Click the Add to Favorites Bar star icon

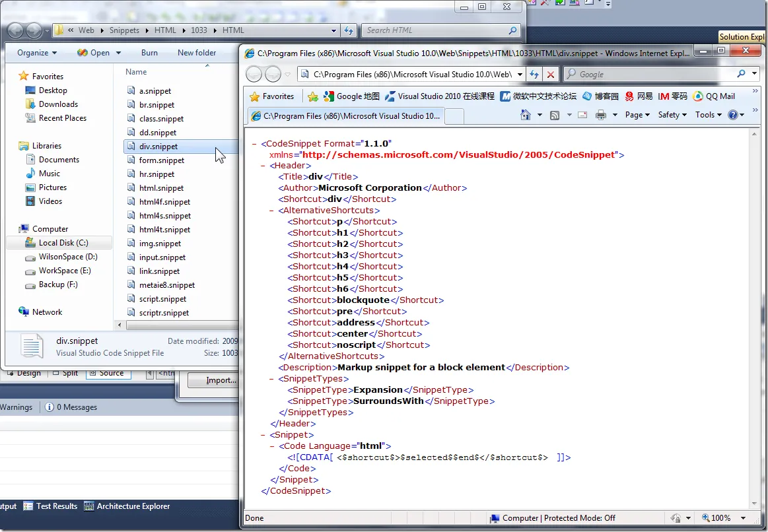[x=313, y=96]
